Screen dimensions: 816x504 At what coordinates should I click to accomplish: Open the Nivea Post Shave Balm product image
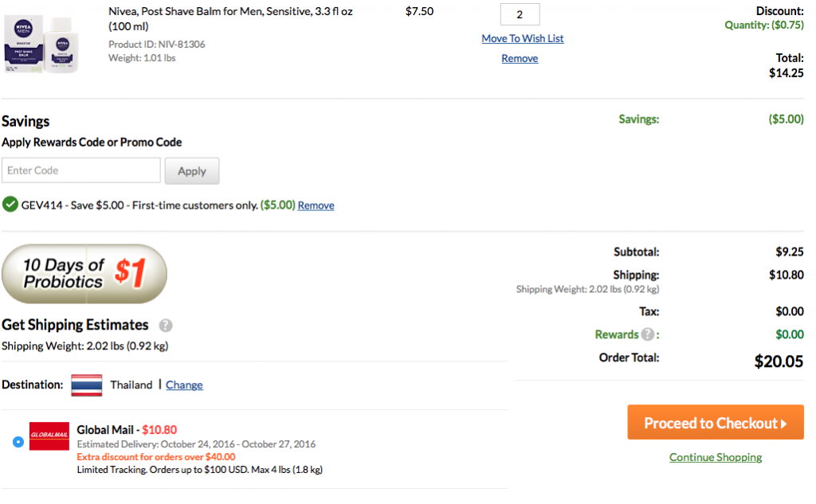pyautogui.click(x=41, y=44)
